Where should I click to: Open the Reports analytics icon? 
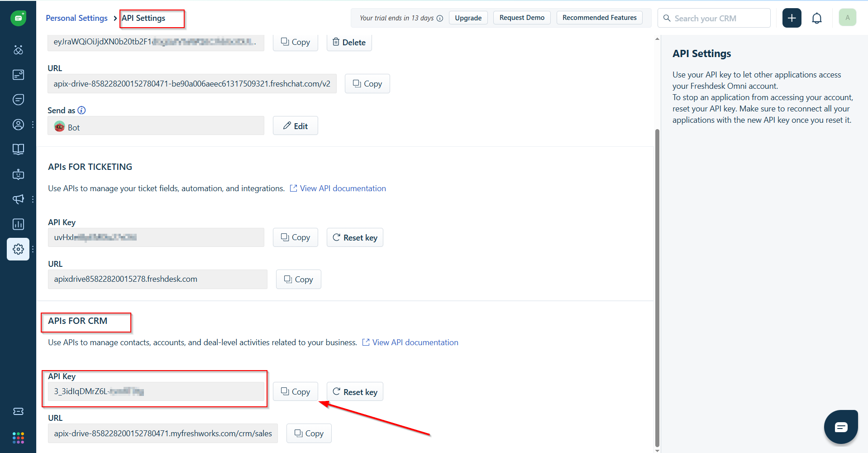click(18, 224)
